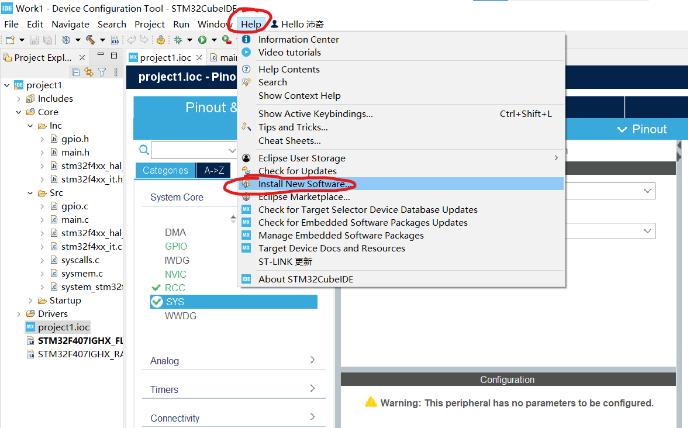Click the peripheral search input field

(194, 151)
